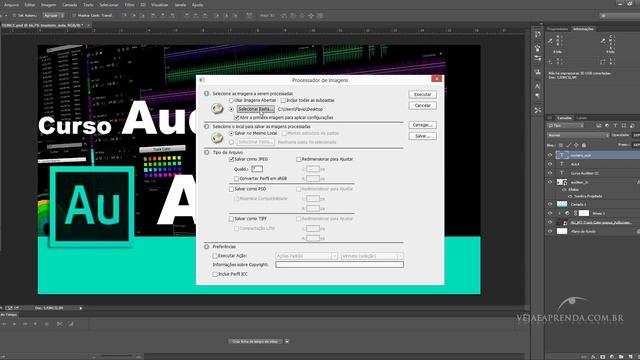
Task: Uncheck the Salvar como JPEG checkbox
Action: (x=231, y=159)
